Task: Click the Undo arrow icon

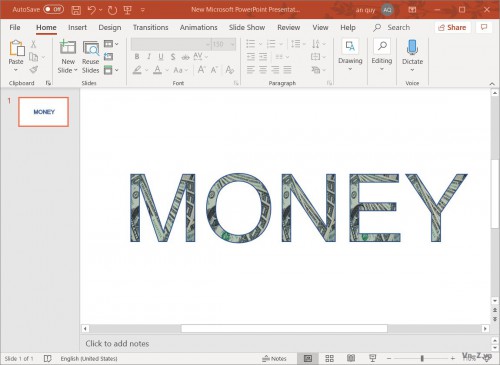Action: coord(92,10)
